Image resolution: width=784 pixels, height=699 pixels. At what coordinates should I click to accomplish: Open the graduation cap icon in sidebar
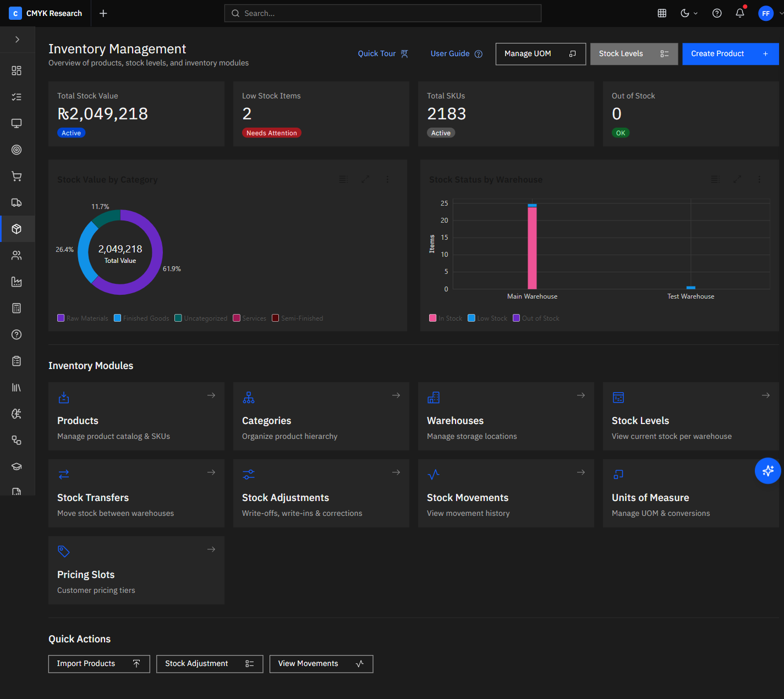[x=17, y=466]
